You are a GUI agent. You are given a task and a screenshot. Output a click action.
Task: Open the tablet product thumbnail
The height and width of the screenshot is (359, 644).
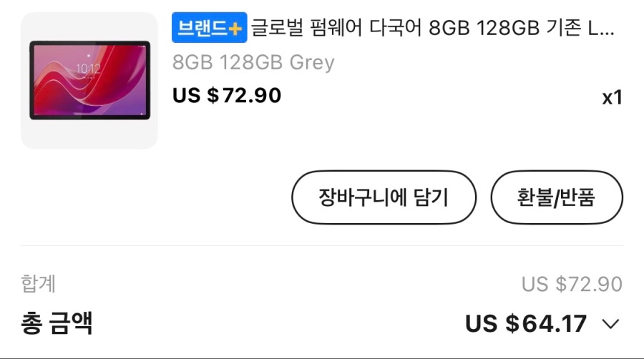pyautogui.click(x=89, y=80)
